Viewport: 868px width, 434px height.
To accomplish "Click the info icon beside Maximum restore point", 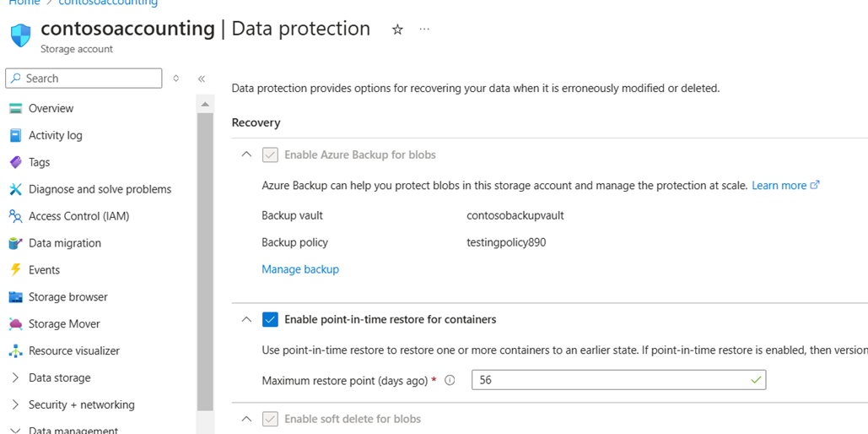I will coord(450,381).
